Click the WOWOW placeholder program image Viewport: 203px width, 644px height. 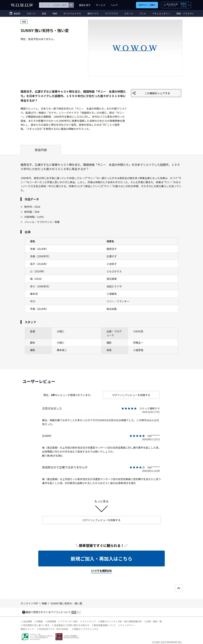135,48
